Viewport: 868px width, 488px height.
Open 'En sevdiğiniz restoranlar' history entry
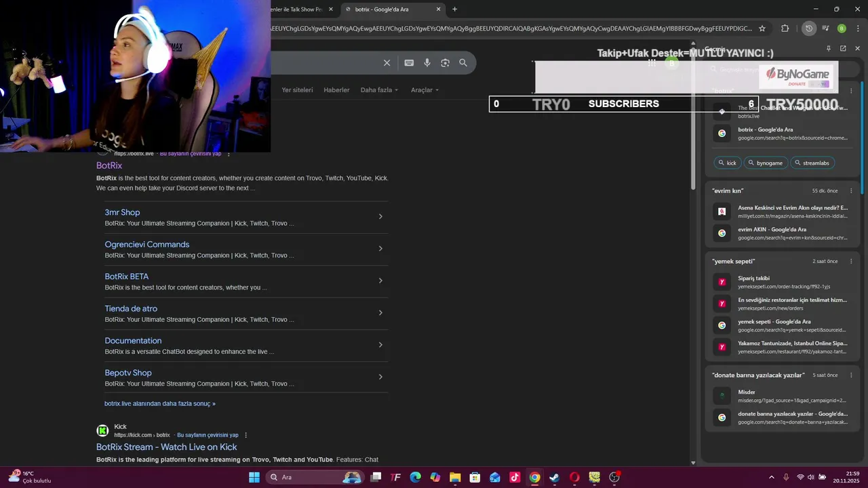coord(783,304)
